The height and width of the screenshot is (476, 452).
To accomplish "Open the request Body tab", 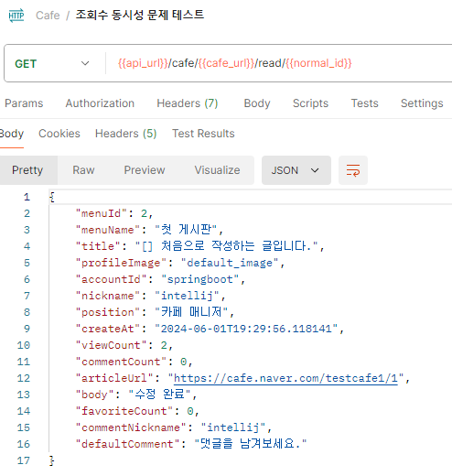I will click(257, 103).
